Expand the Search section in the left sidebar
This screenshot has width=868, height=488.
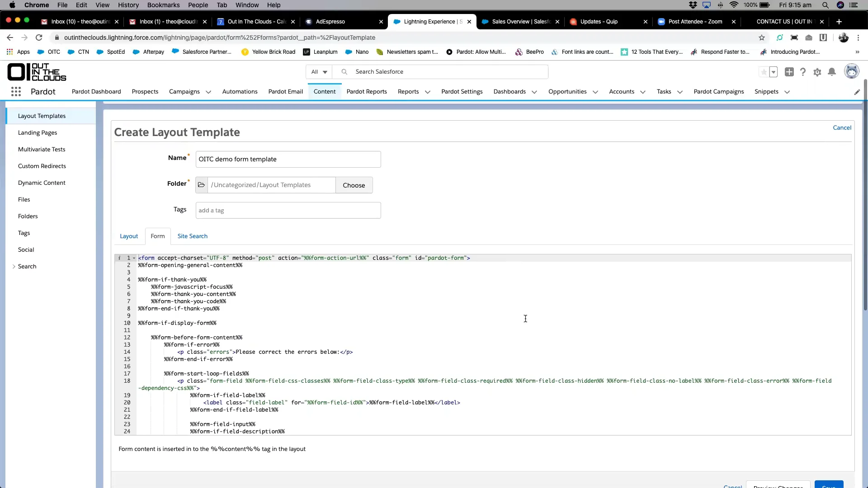pos(14,266)
